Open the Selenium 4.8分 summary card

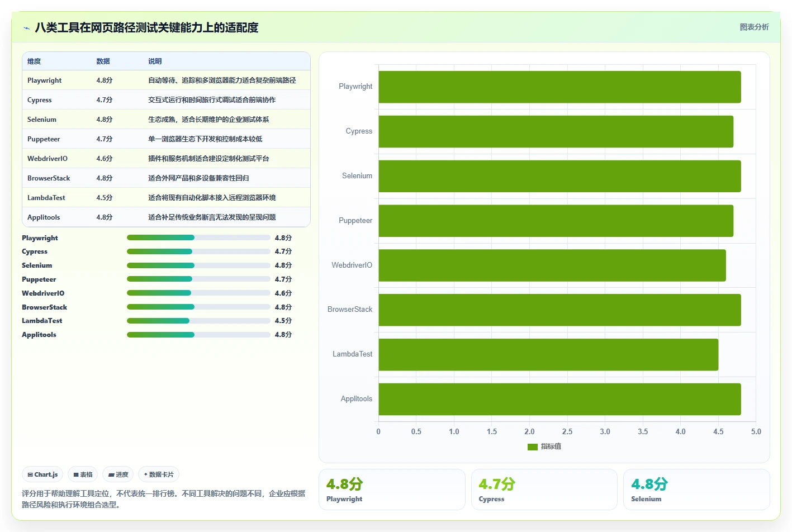pyautogui.click(x=696, y=490)
